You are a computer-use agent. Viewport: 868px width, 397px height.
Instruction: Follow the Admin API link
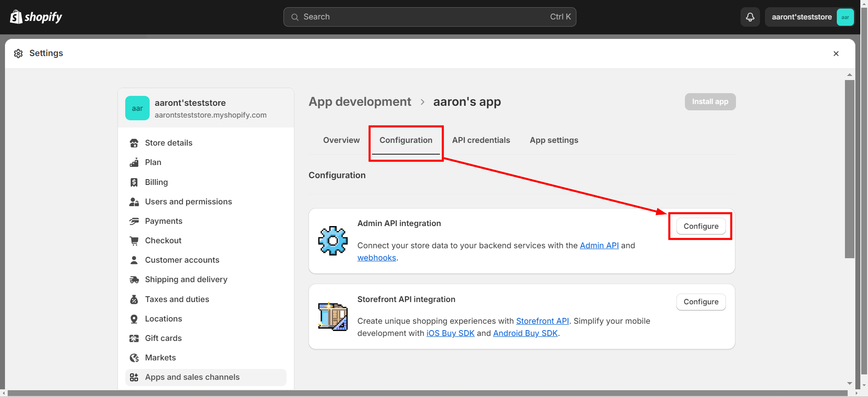click(x=599, y=246)
